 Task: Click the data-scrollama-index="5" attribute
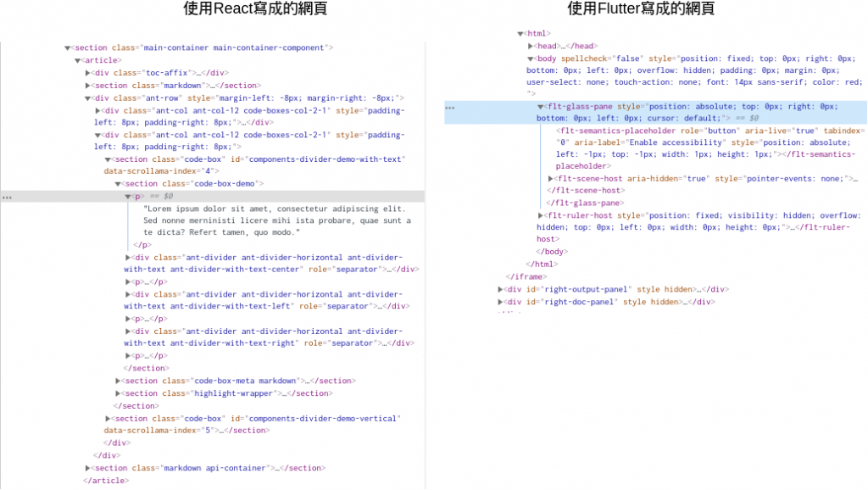tap(159, 431)
